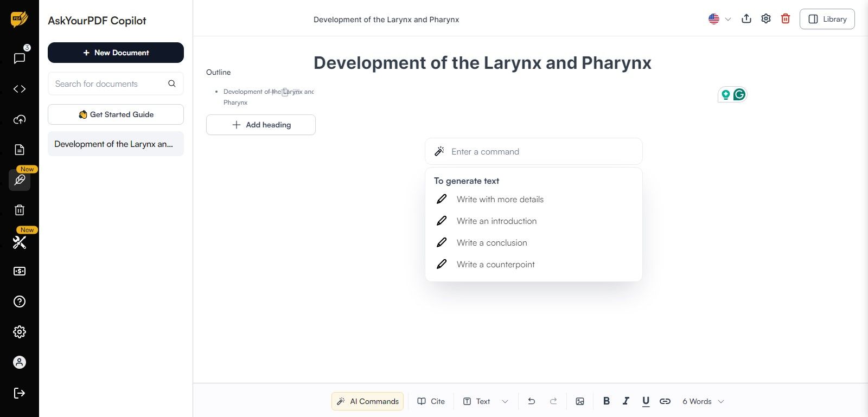This screenshot has height=417, width=868.
Task: Open the Library panel
Action: pos(827,19)
